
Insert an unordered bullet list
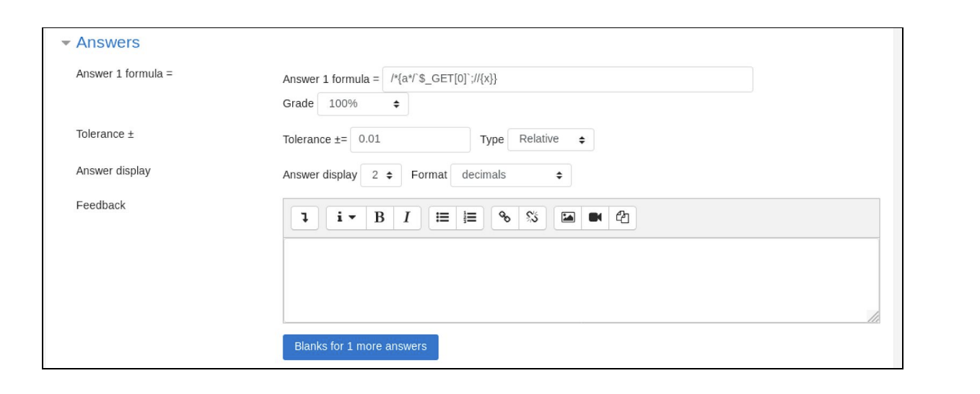click(x=443, y=217)
